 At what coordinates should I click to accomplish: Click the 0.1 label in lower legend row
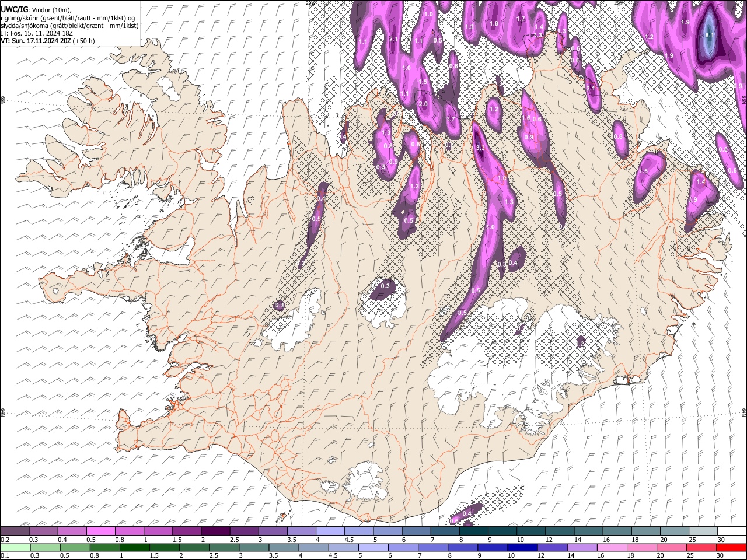tap(5, 555)
